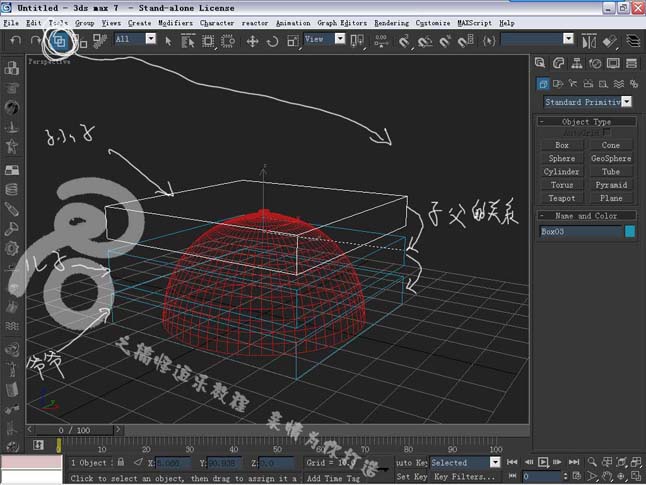This screenshot has height=485, width=646.
Task: Click the Mirror Selected Objects icon
Action: coord(589,41)
